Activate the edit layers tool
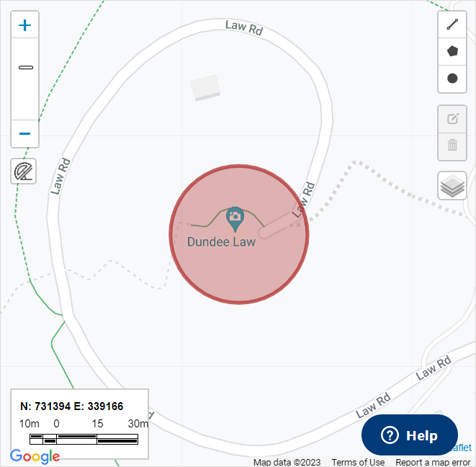 452,119
